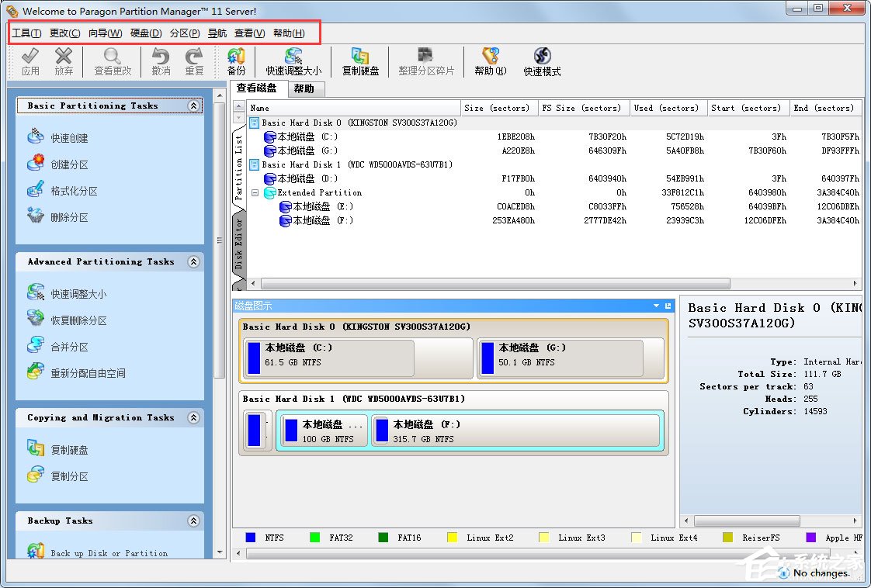This screenshot has height=588, width=871.
Task: Click the 放弃 (Discard) toolbar icon
Action: [x=64, y=61]
